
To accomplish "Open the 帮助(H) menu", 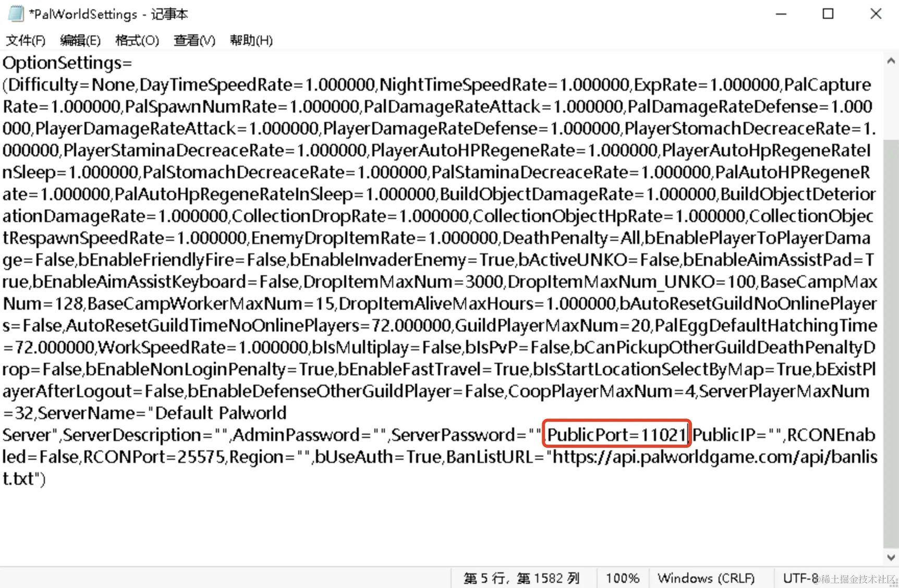I will pyautogui.click(x=251, y=40).
